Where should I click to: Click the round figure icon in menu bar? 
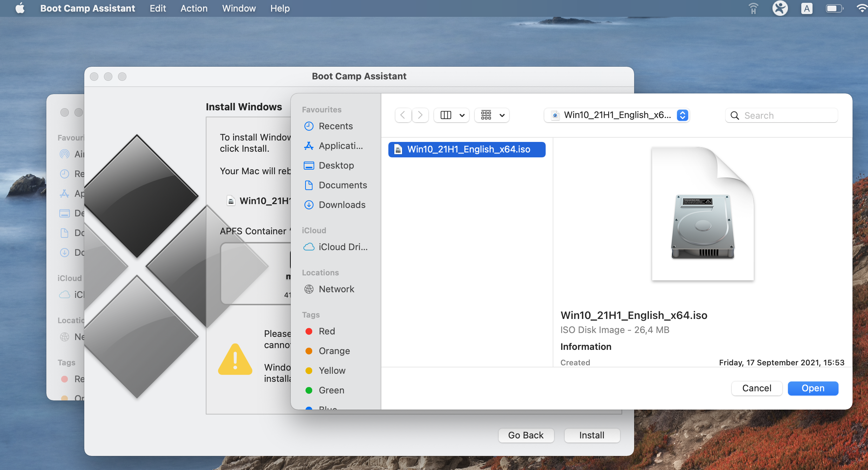click(x=780, y=8)
